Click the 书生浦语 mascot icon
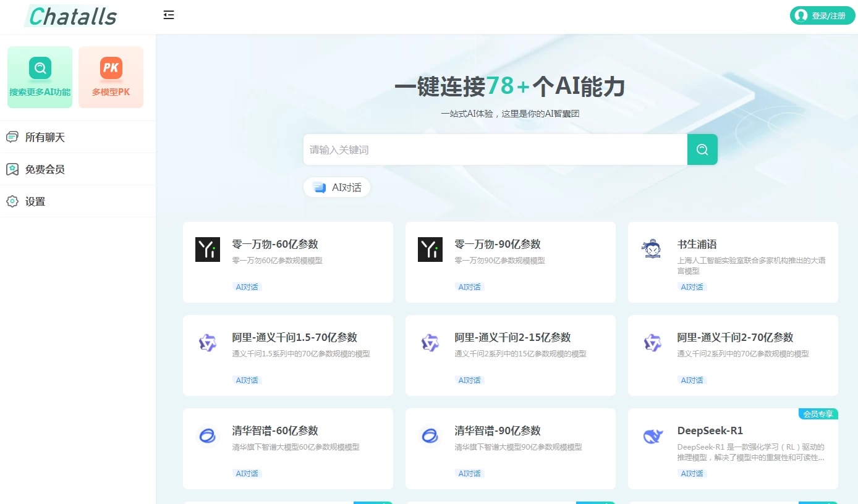Screen dimensions: 858x504 click(x=652, y=250)
